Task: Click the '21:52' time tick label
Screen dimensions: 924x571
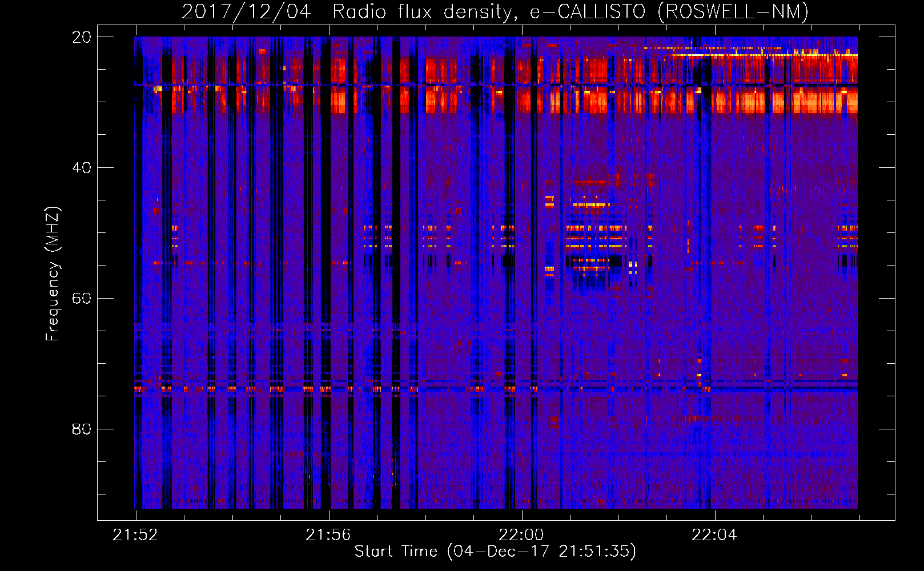Action: [135, 534]
